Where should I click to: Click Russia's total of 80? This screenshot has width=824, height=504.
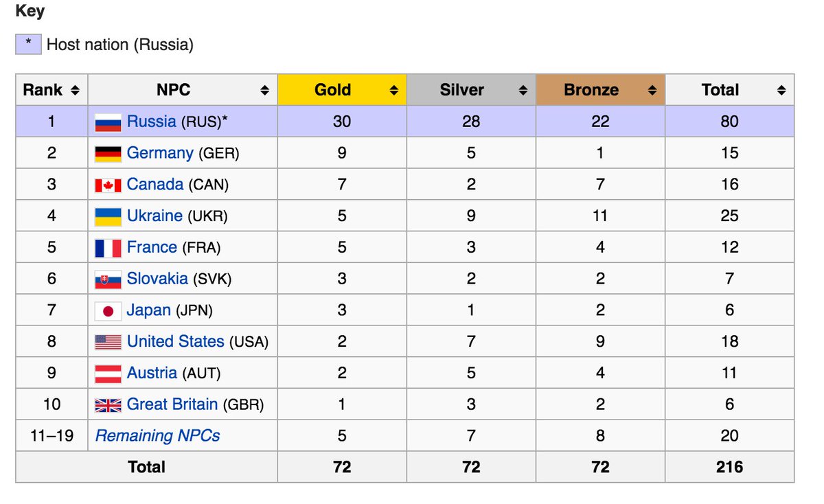729,122
